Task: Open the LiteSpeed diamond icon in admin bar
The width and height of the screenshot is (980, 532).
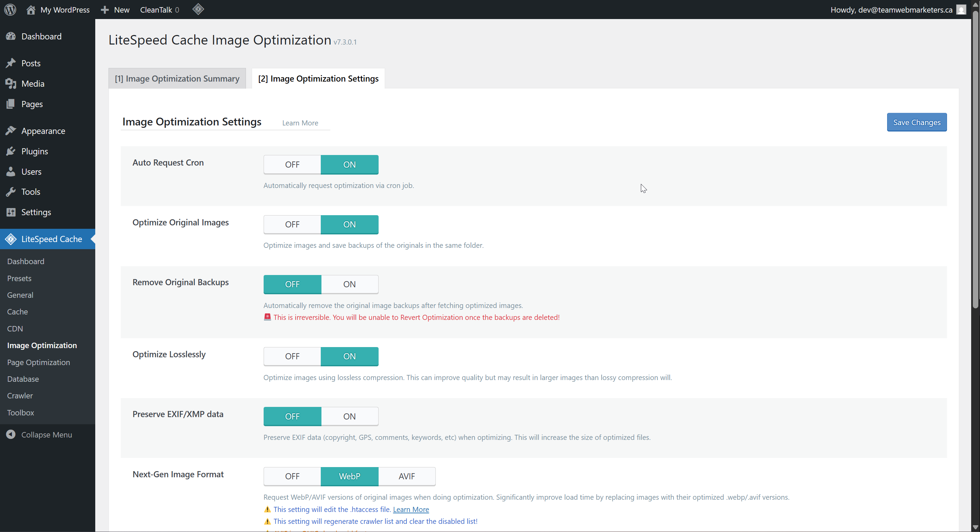Action: pos(198,9)
